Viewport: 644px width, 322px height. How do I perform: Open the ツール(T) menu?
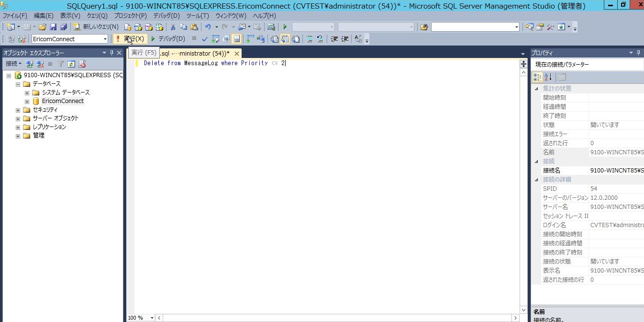(198, 16)
